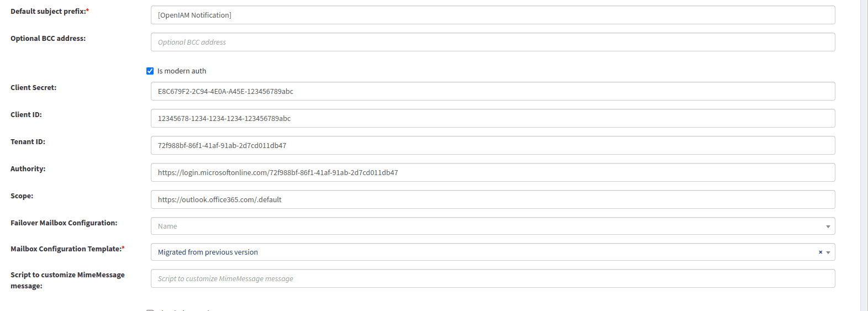Click the vertical scrollbar on the right

point(864,155)
